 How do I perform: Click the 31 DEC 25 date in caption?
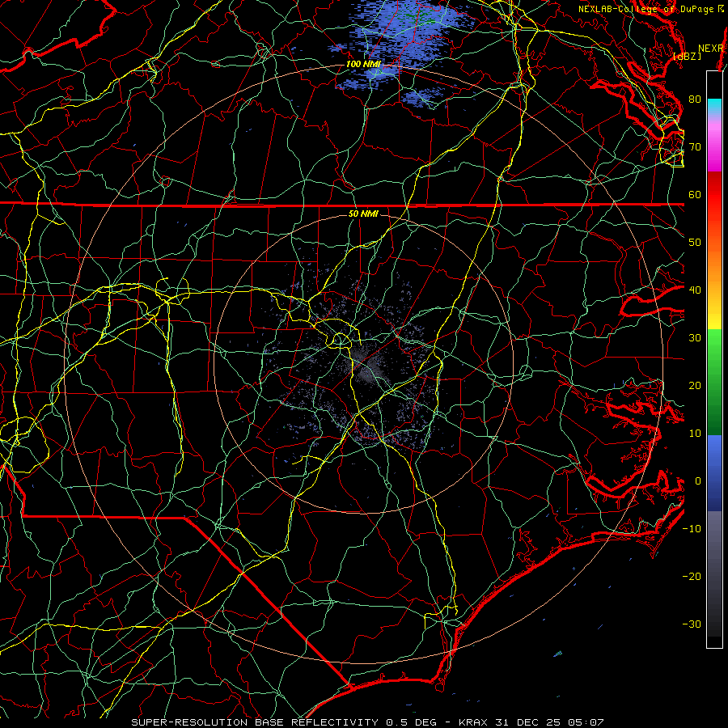[x=531, y=722]
